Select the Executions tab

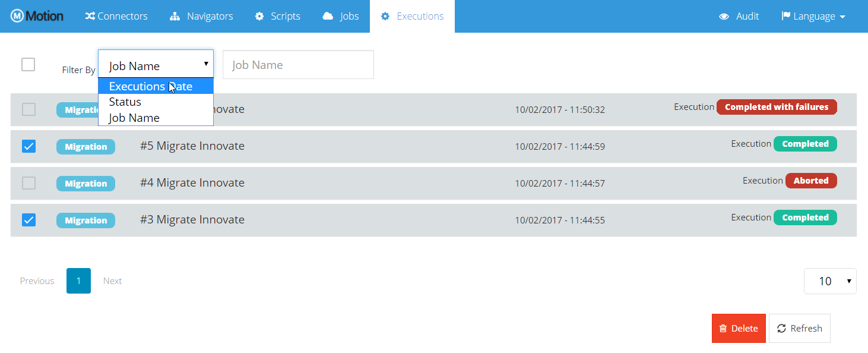tap(412, 16)
